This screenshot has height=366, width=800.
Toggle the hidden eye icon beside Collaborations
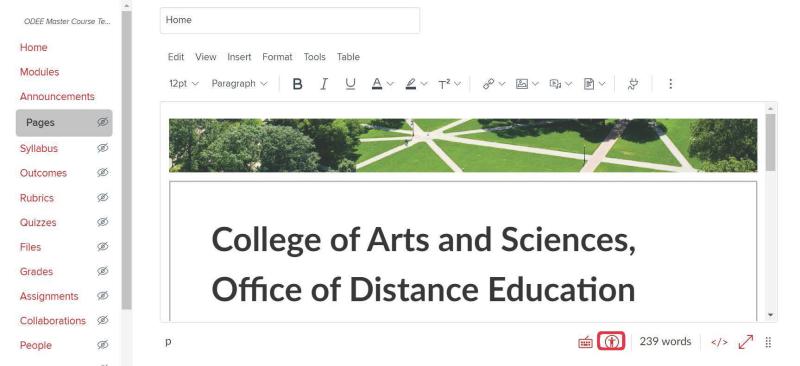point(103,320)
